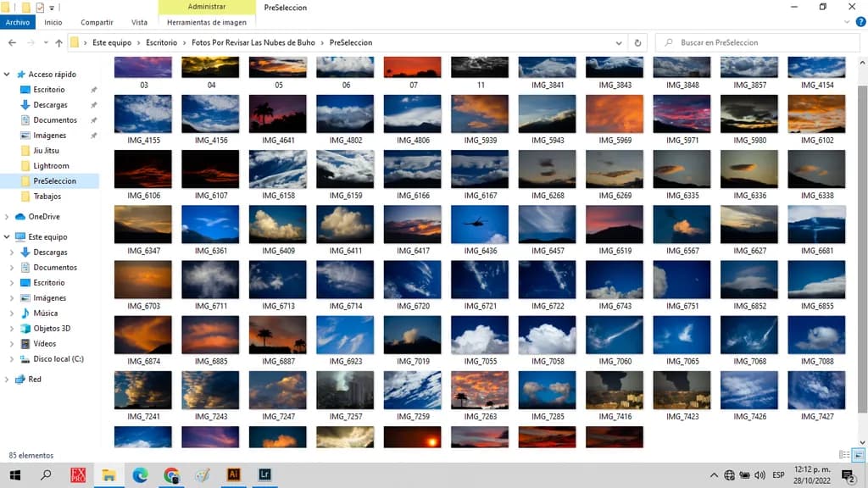Open Música under Este equipo

tap(46, 313)
